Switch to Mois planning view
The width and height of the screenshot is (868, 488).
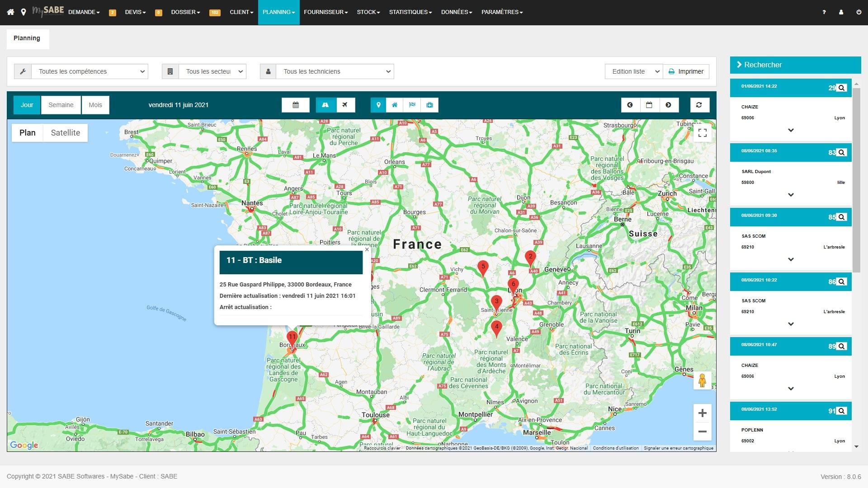pyautogui.click(x=95, y=105)
